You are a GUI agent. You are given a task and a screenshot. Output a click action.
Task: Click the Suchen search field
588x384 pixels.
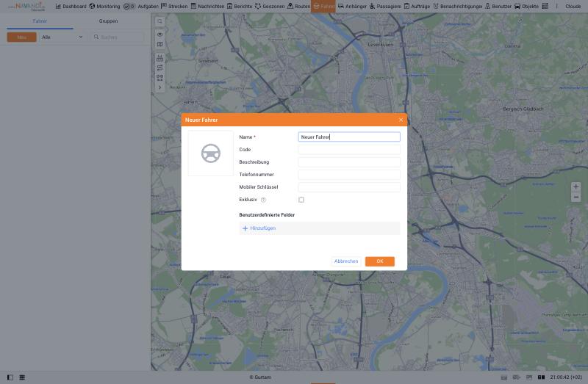118,37
